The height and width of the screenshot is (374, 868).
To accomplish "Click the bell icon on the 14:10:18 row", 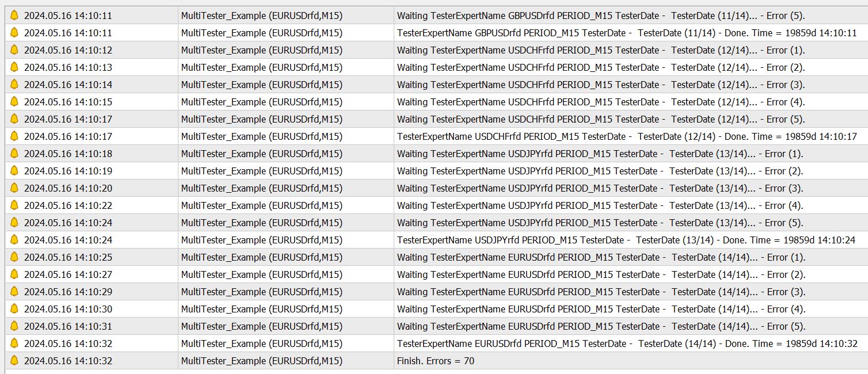I will click(14, 154).
